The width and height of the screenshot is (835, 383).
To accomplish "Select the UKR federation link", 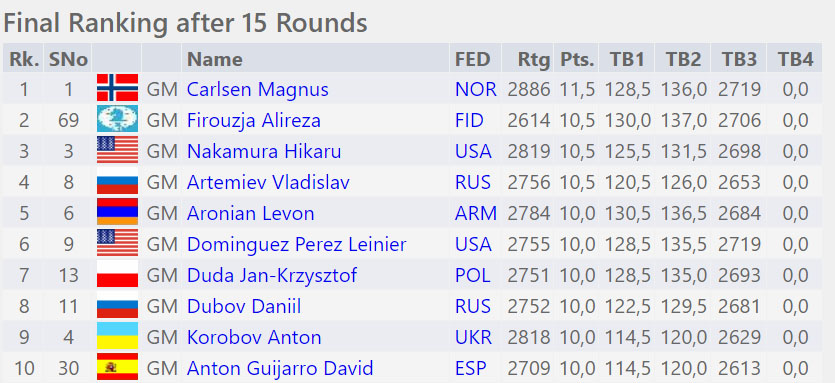I will (473, 338).
